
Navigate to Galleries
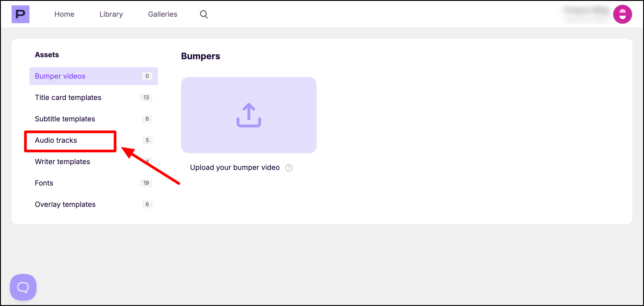(163, 14)
